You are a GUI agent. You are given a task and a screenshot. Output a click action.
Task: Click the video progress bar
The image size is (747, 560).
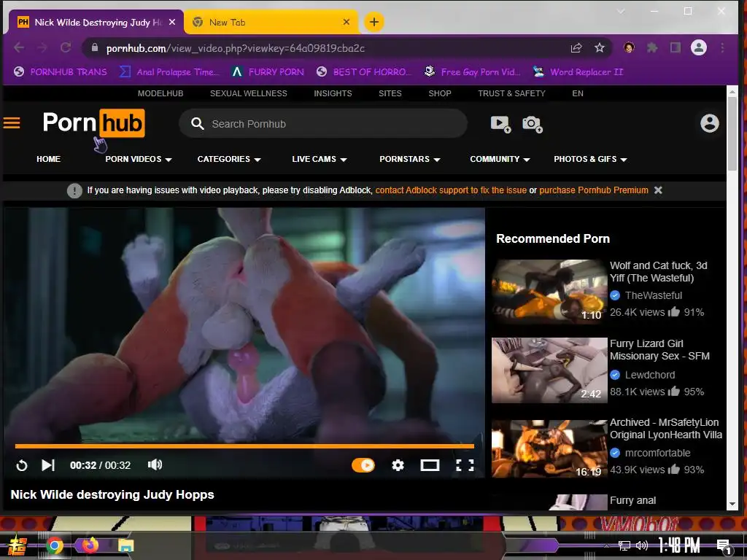[x=244, y=446]
